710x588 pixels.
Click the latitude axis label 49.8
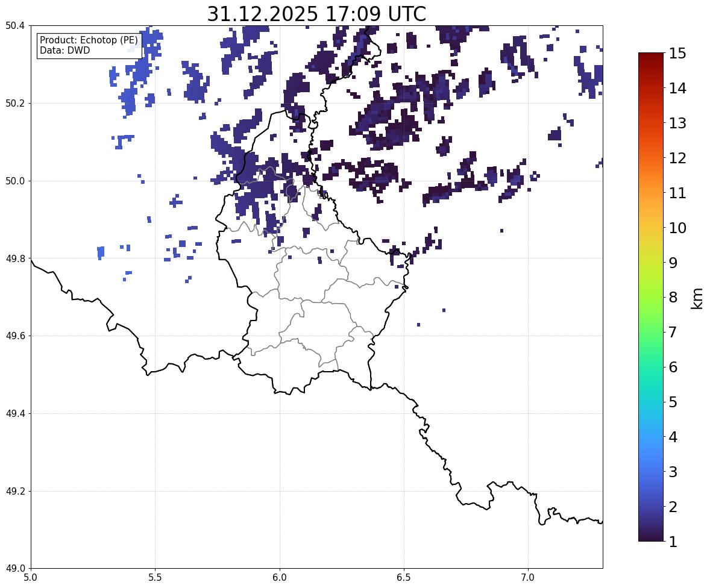tap(14, 258)
